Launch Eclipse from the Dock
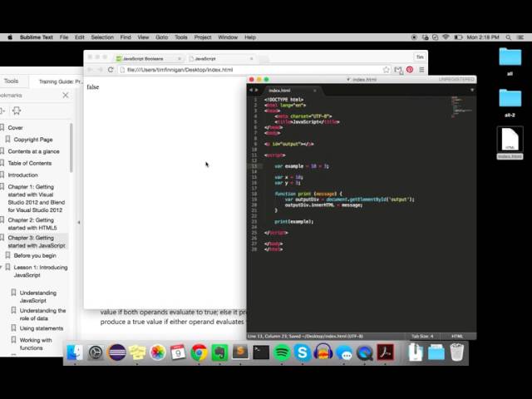This screenshot has height=399, width=532. pos(117,352)
